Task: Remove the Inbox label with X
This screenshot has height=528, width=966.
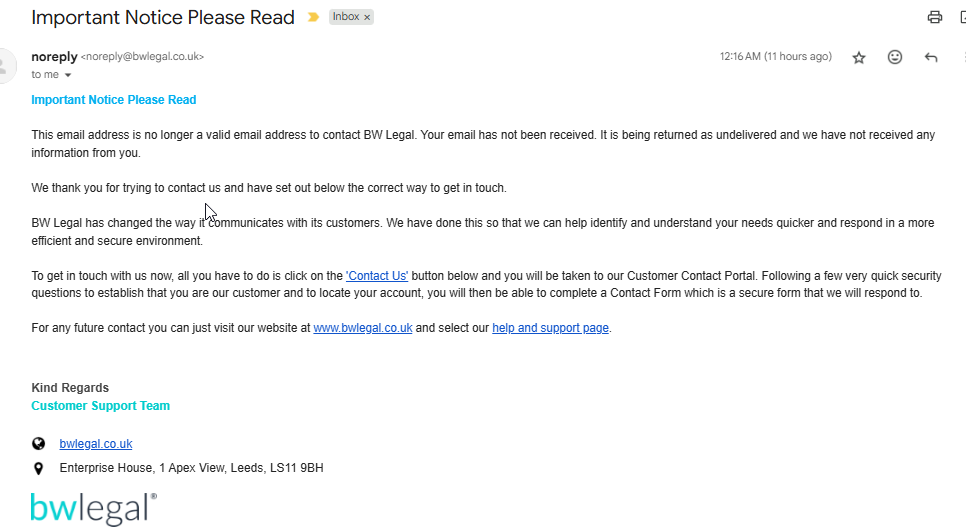Action: [x=367, y=18]
